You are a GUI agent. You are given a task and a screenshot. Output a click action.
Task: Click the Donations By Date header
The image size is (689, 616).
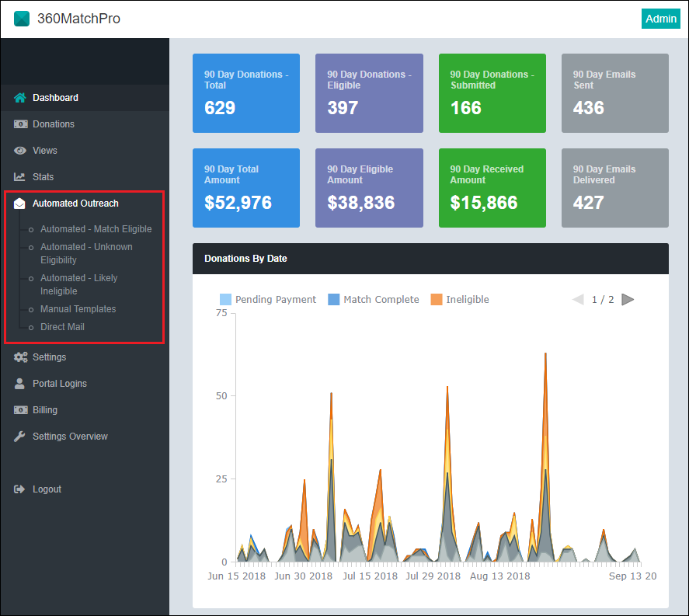click(430, 259)
